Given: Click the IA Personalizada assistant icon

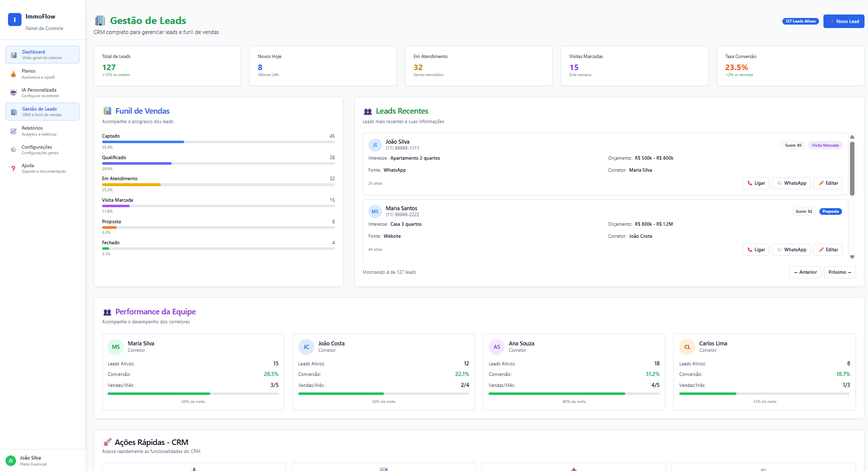Looking at the screenshot, I should (x=14, y=92).
